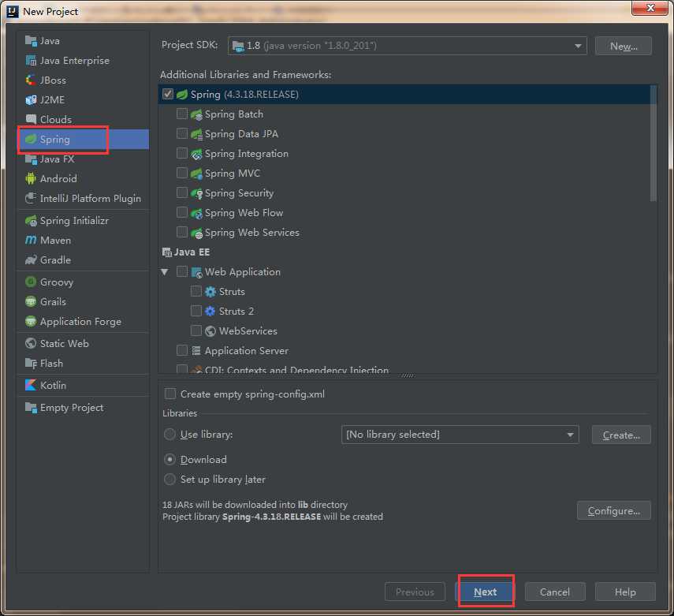Screen dimensions: 674x616
Task: Select the Flash project icon
Action: click(x=31, y=364)
